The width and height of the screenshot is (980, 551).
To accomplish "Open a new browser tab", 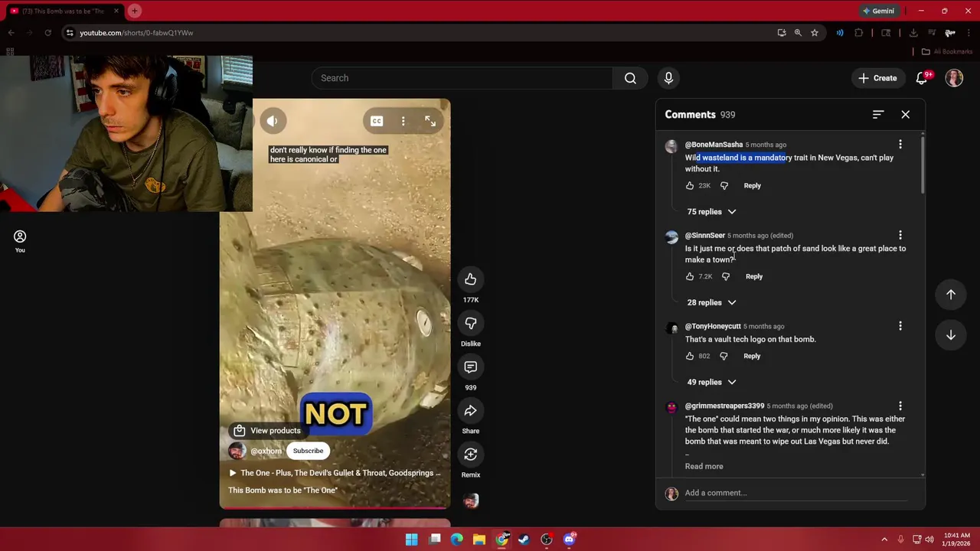I will pyautogui.click(x=134, y=11).
